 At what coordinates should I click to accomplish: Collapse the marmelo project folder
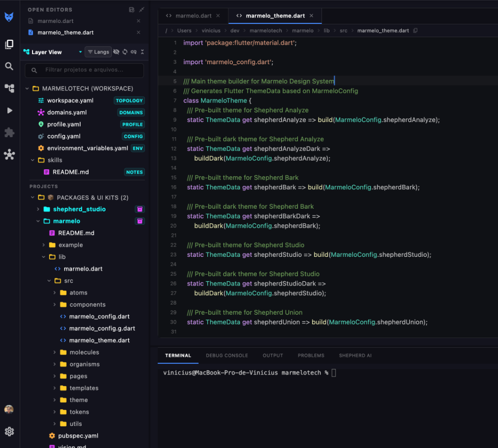pos(38,221)
